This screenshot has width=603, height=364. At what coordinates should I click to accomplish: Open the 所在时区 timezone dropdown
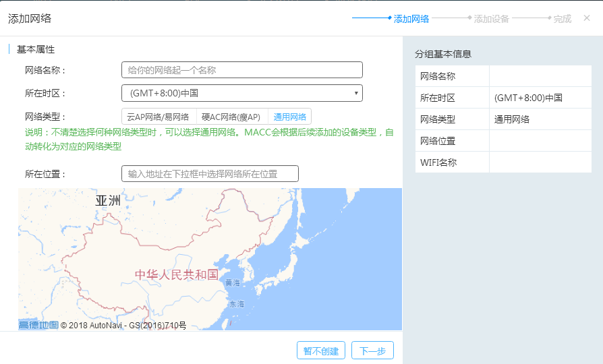241,93
